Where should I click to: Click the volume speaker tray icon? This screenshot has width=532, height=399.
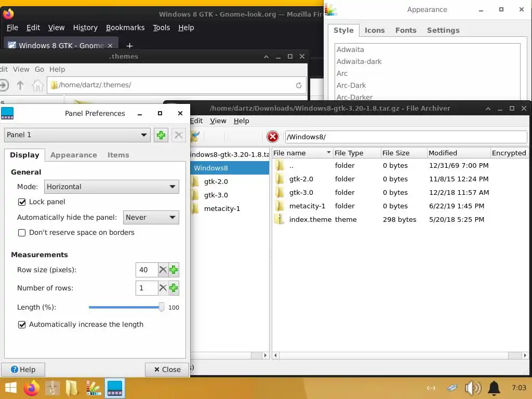coord(473,388)
